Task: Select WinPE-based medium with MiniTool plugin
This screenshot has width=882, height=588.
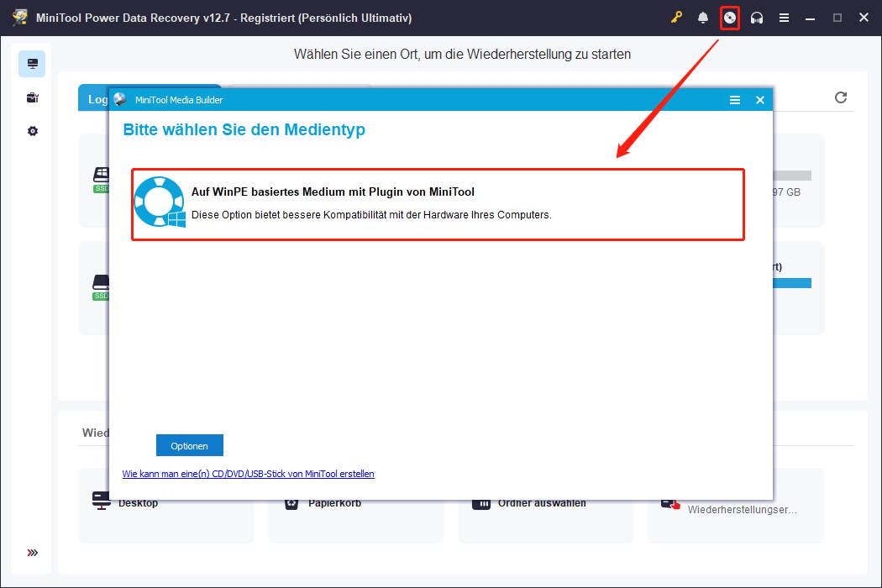Action: click(x=437, y=203)
